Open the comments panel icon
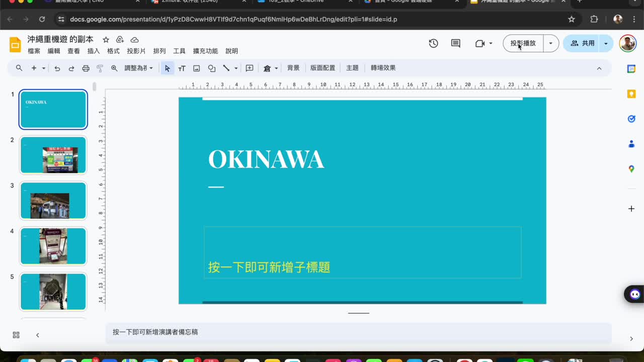This screenshot has height=362, width=644. (x=456, y=43)
